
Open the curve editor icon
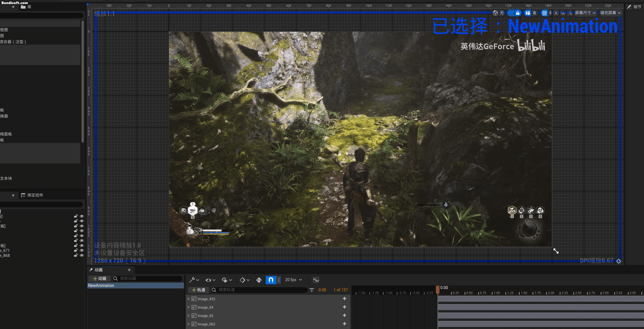[316, 280]
